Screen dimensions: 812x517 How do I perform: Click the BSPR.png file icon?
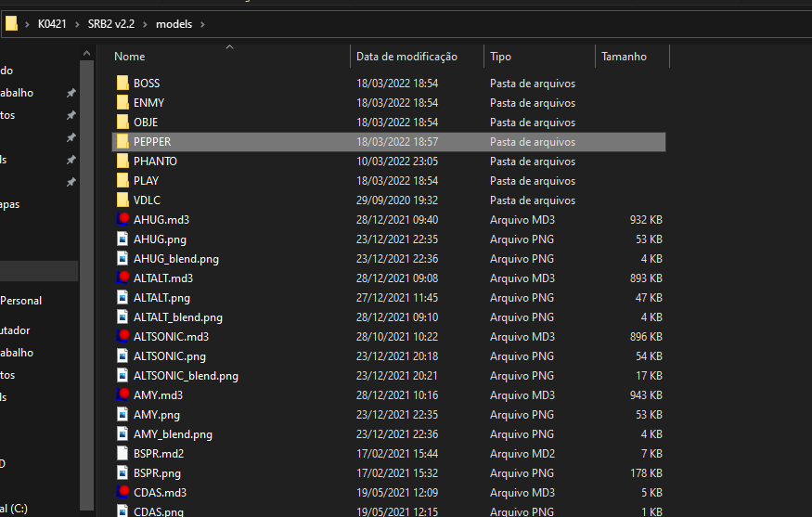tap(122, 473)
